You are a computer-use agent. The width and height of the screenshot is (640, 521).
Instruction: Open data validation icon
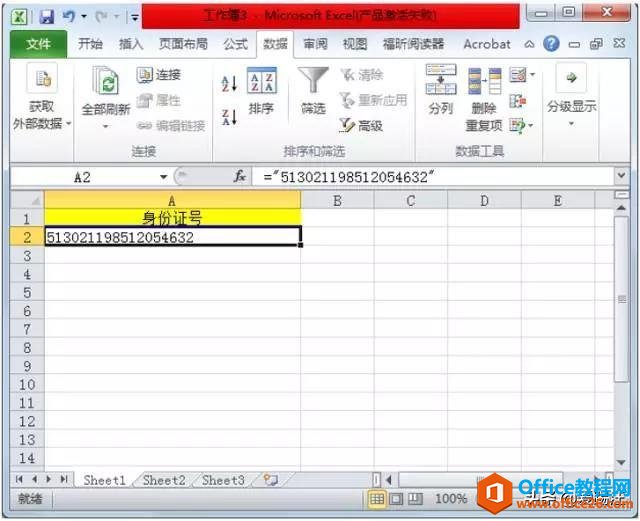point(518,75)
